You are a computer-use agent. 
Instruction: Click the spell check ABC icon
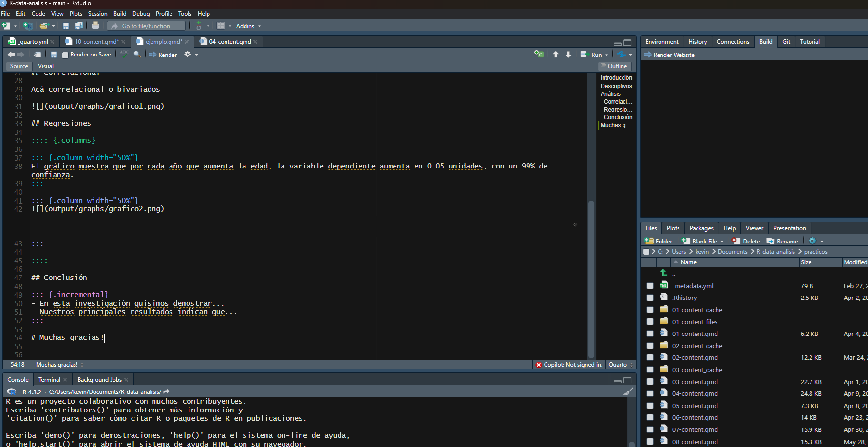(125, 54)
